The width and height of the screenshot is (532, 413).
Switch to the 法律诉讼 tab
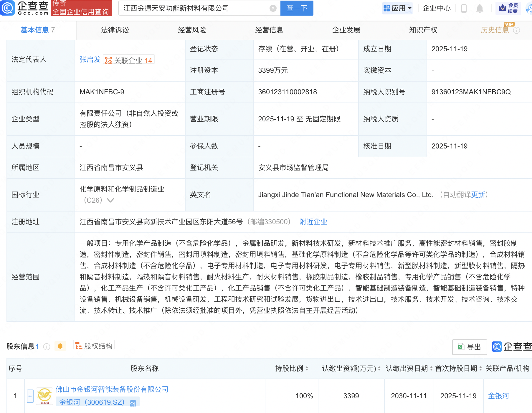pos(115,30)
